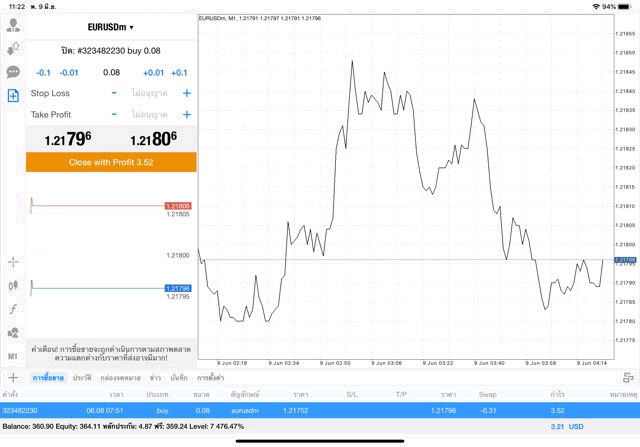Image resolution: width=640 pixels, height=447 pixels.
Task: Open the บันทึก journal tab
Action: pyautogui.click(x=179, y=378)
